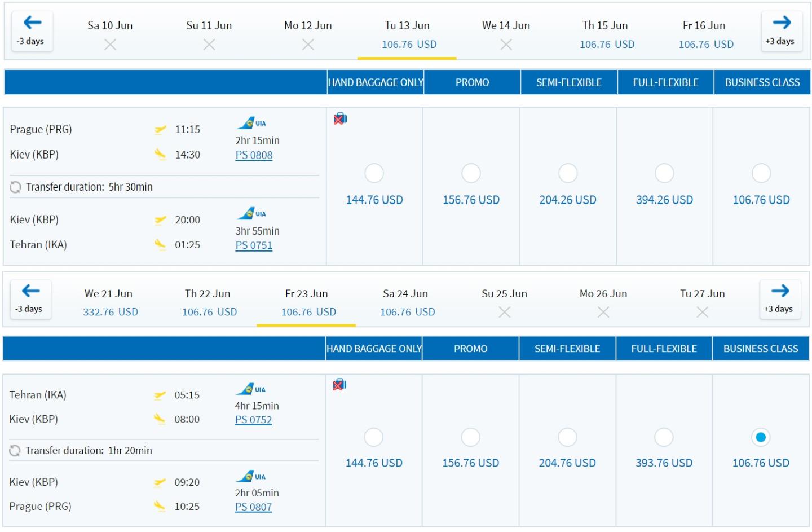Click transfer duration 5hr 30min icon
The height and width of the screenshot is (532, 812).
coord(15,187)
